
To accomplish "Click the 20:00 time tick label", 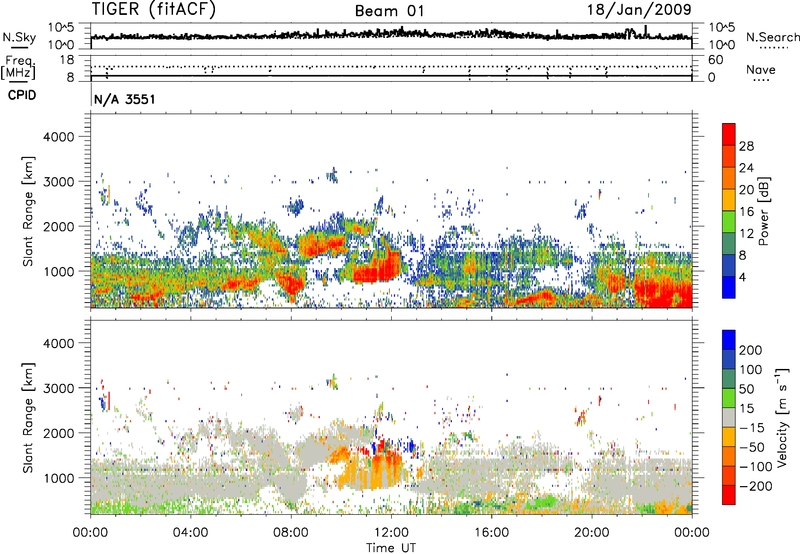I will (592, 533).
